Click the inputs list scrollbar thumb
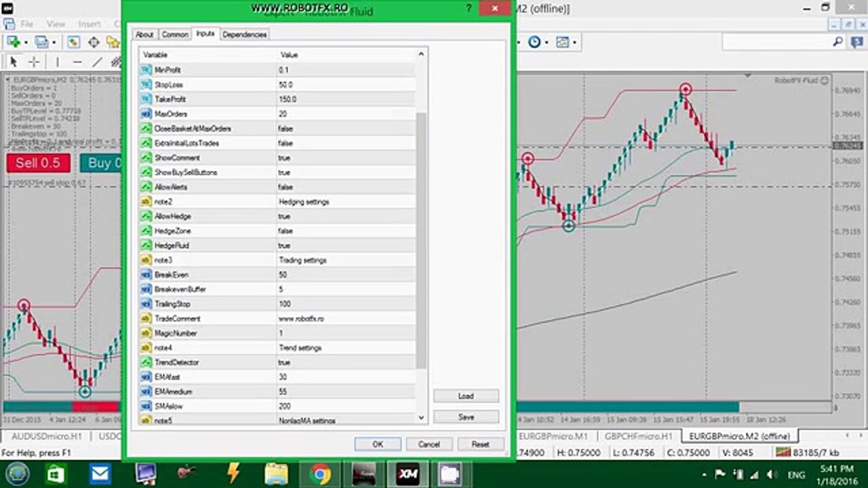The image size is (868, 488). [x=421, y=241]
